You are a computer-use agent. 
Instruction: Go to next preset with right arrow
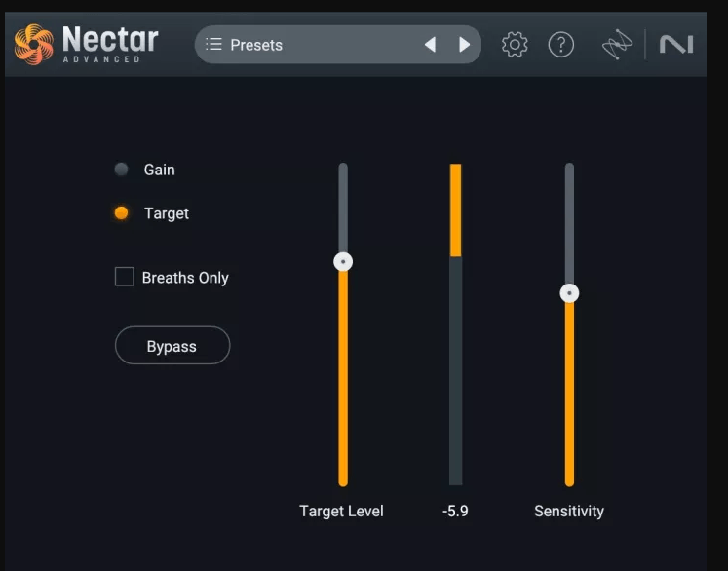(464, 45)
